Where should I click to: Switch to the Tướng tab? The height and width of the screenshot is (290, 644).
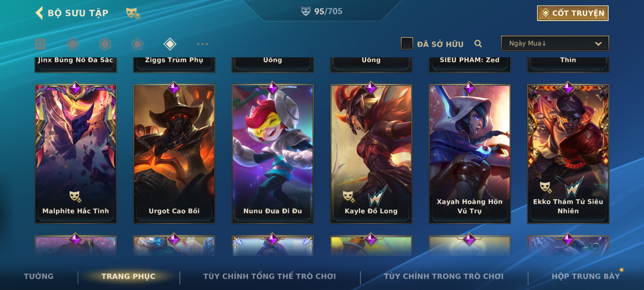(39, 276)
